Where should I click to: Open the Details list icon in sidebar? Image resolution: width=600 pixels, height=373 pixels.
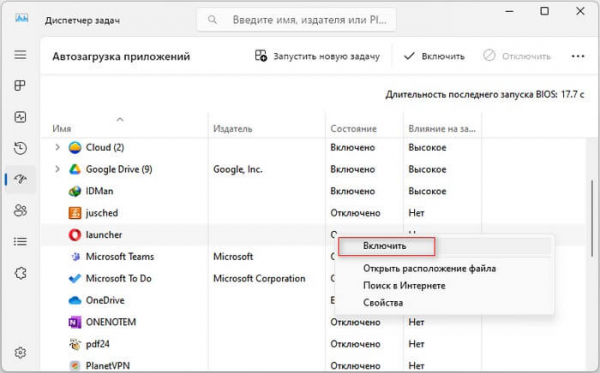point(20,242)
